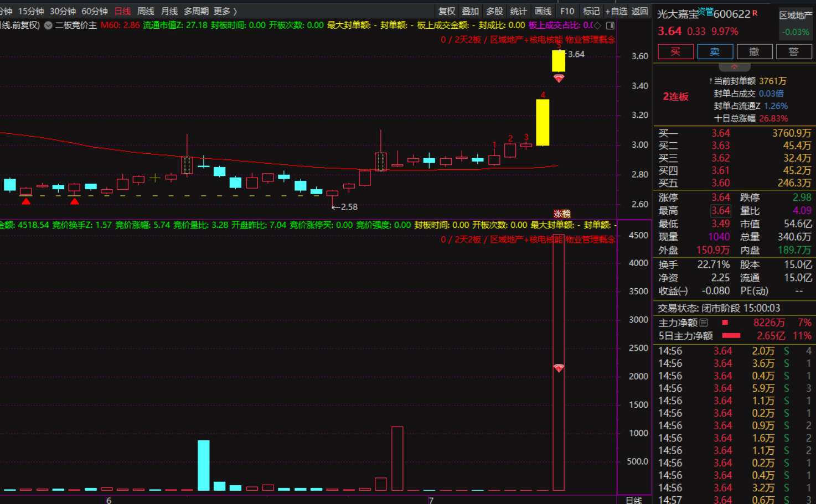The image size is (816, 504).
Task: Toggle the panel layout icon right of the indicator bar
Action: [x=610, y=25]
